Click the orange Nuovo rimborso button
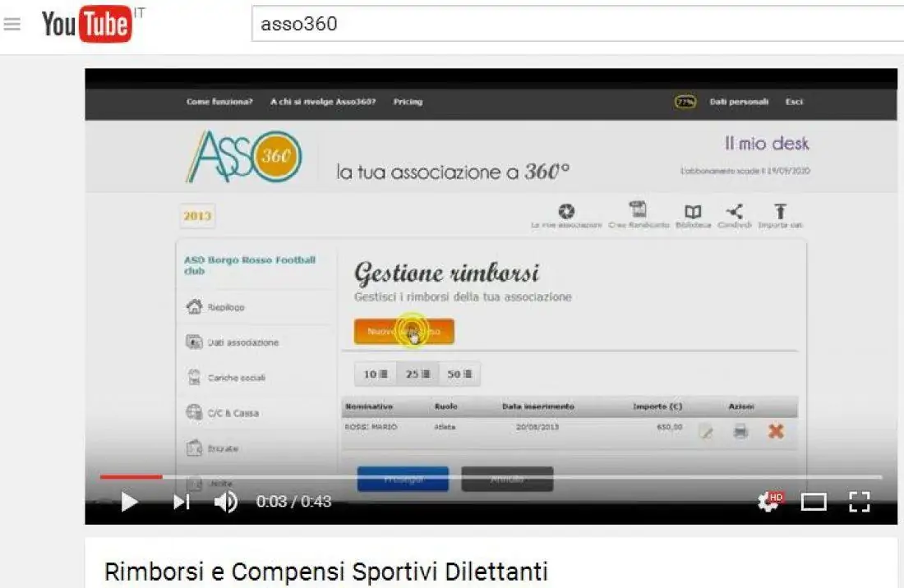904x588 pixels. 404,332
